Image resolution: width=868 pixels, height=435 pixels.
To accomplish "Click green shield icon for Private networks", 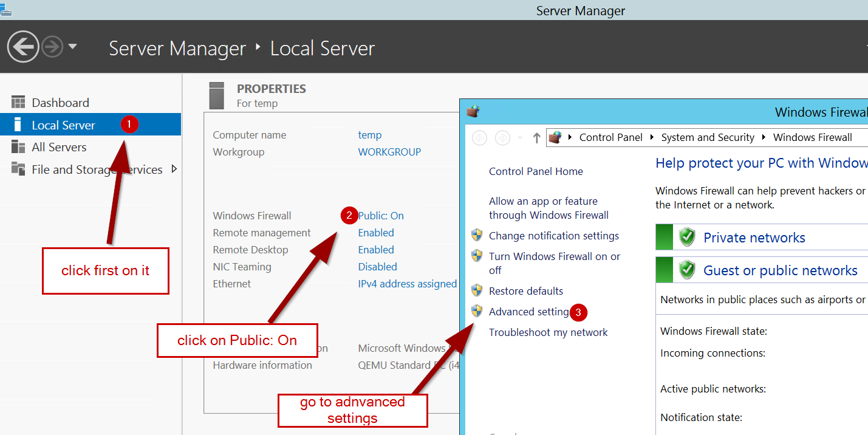I will click(x=687, y=237).
